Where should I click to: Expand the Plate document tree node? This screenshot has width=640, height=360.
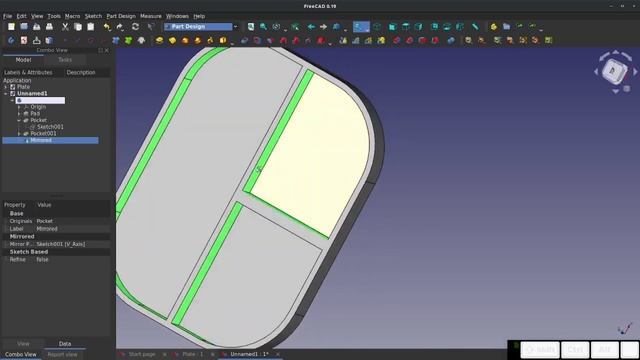pos(6,87)
